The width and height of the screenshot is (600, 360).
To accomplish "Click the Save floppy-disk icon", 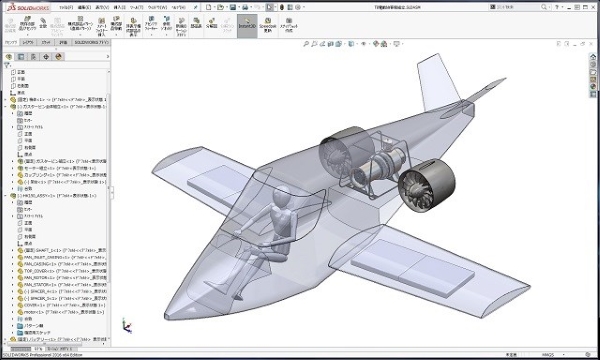I will tap(233, 7).
